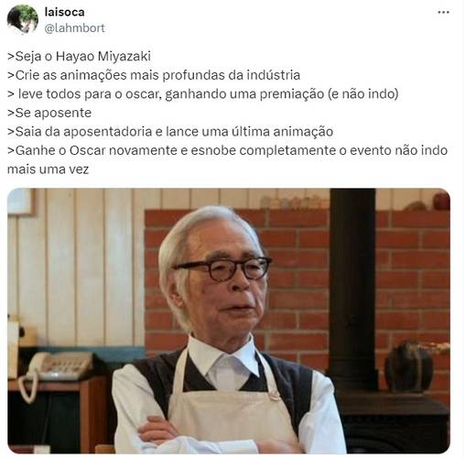Image resolution: width=476 pixels, height=458 pixels.
Task: Open the attached tweet photo
Action: tap(229, 321)
